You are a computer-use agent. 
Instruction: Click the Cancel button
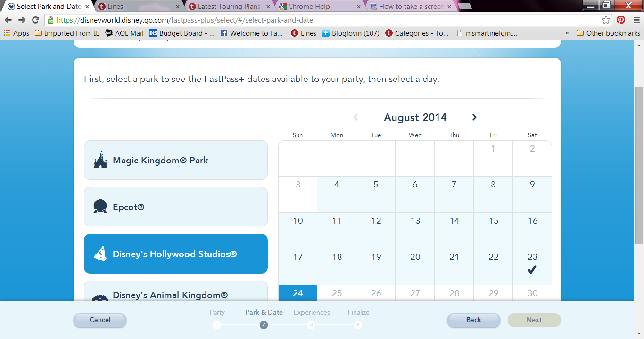pos(100,320)
